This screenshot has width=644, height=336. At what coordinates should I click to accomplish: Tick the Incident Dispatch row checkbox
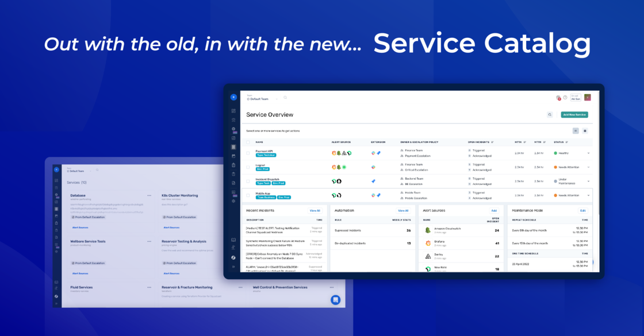click(x=248, y=181)
